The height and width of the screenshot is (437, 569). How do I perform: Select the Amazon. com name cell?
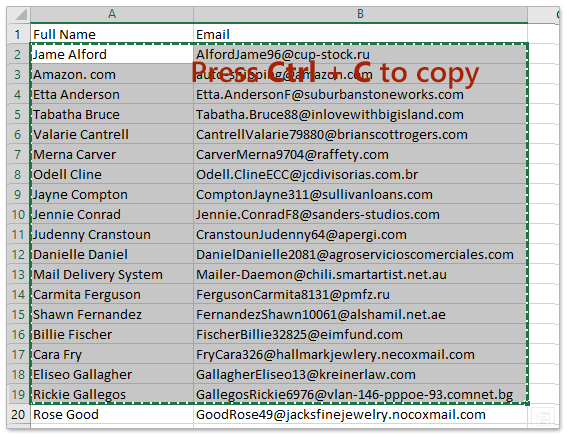pyautogui.click(x=112, y=74)
